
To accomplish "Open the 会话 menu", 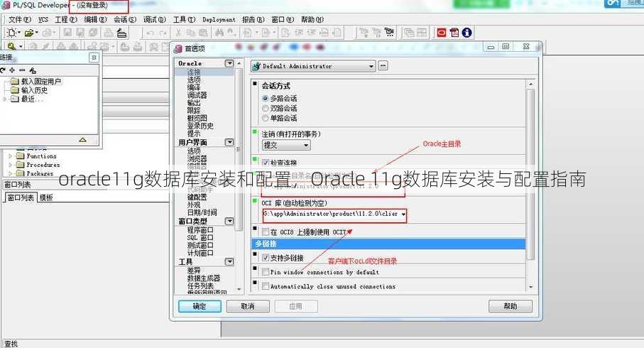I will (125, 19).
